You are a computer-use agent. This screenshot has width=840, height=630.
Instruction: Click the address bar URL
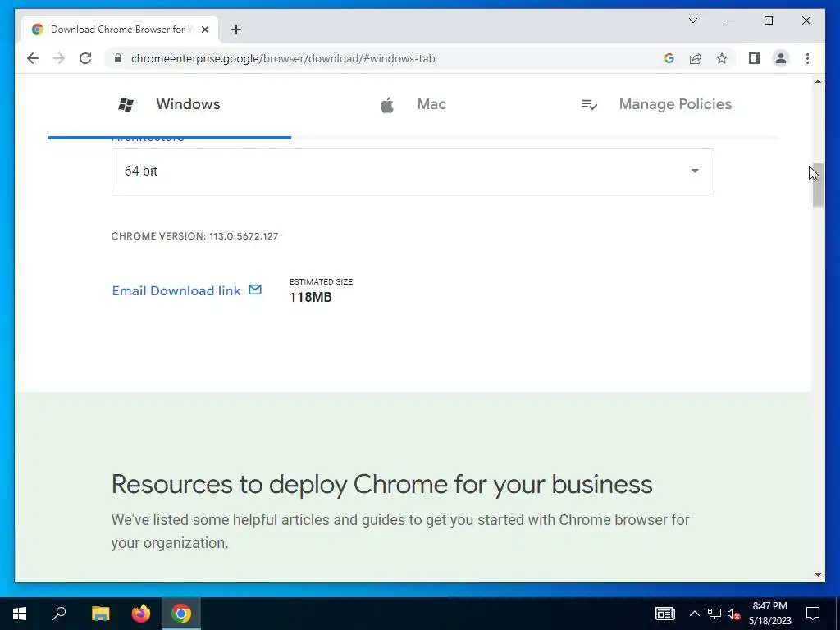tap(283, 58)
